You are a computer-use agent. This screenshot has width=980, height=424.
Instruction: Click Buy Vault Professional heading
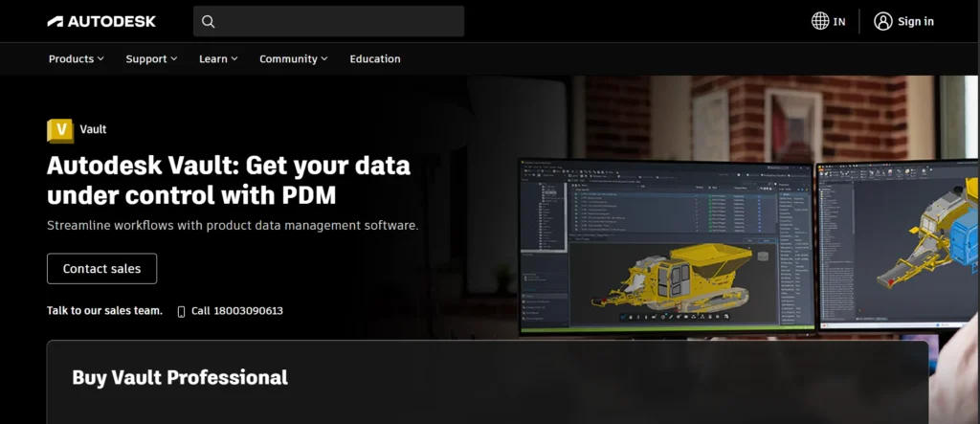180,377
